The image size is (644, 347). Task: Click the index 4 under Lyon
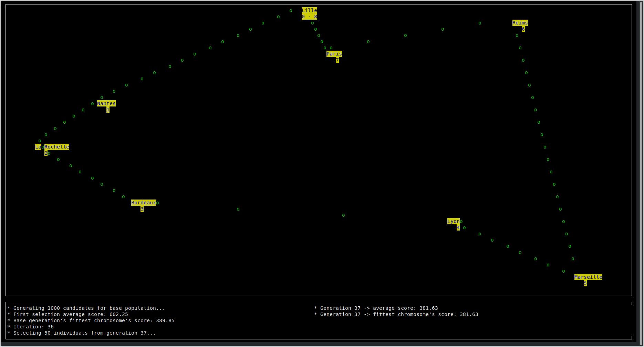(x=458, y=227)
